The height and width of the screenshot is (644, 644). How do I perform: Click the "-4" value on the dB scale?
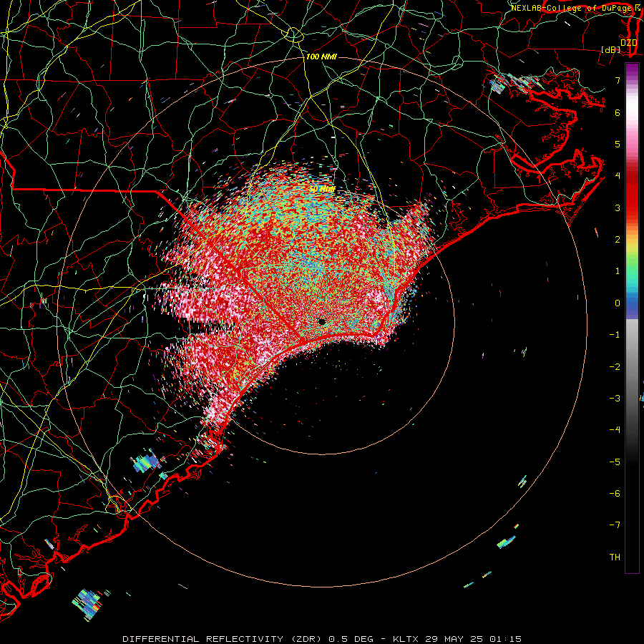click(615, 429)
